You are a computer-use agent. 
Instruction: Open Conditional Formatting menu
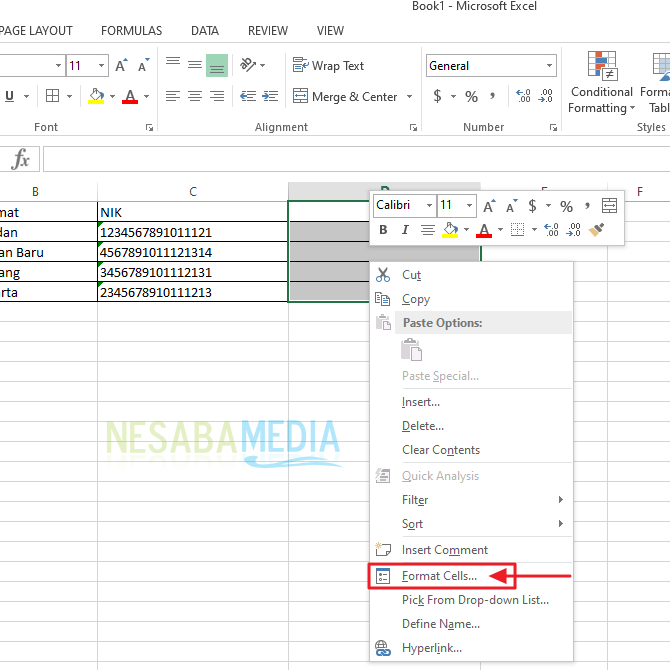(x=602, y=83)
